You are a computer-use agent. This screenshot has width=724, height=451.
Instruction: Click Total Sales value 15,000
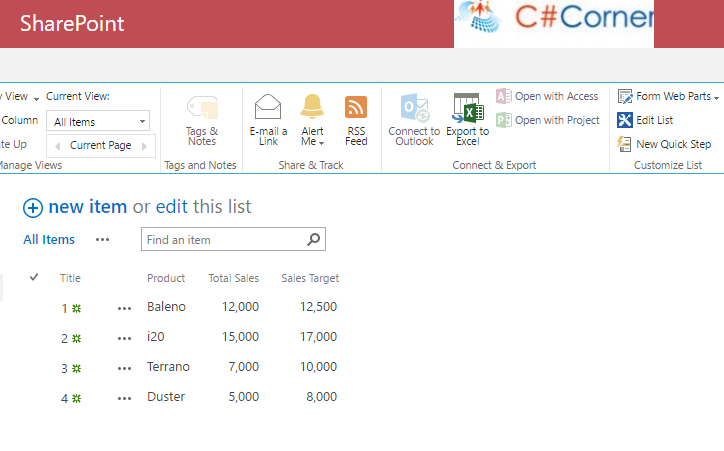240,337
